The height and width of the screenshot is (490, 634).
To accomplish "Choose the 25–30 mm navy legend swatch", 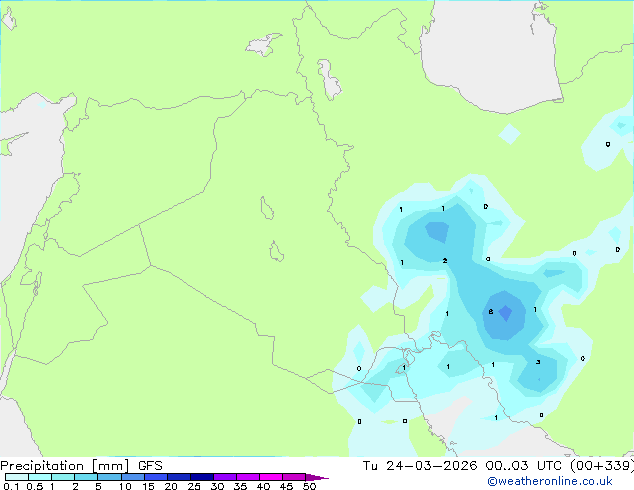I will point(202,477).
